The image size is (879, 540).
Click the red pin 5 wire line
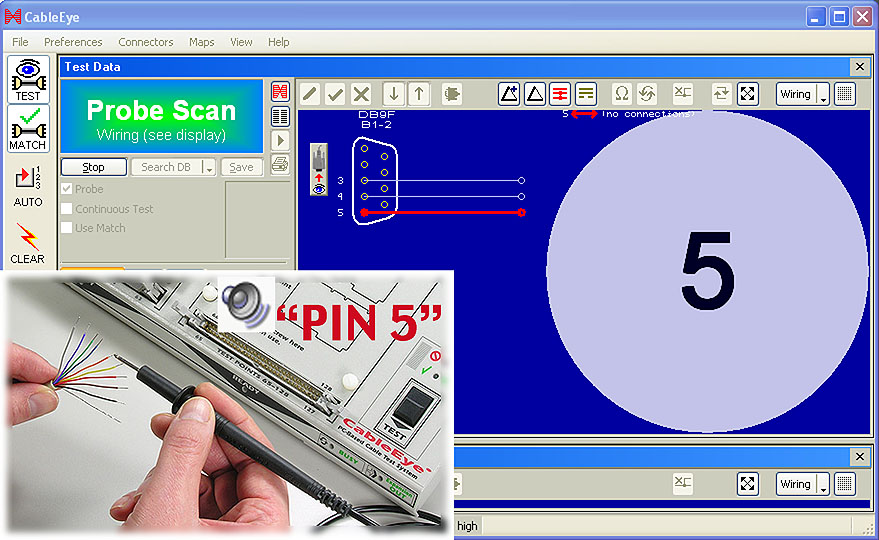(x=443, y=213)
